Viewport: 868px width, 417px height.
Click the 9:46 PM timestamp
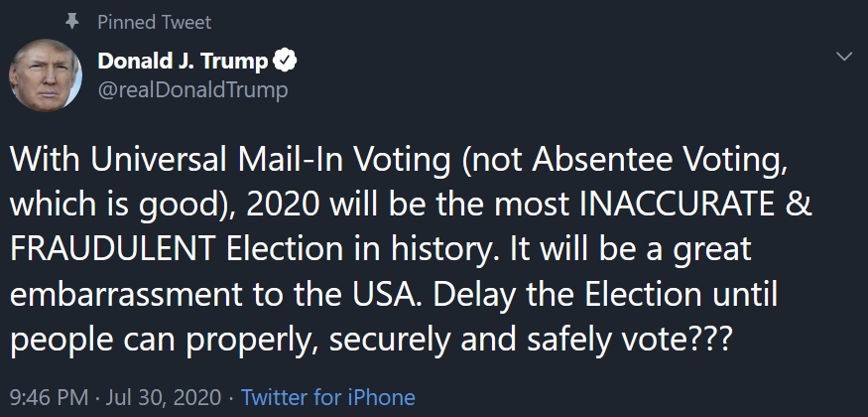tap(48, 397)
